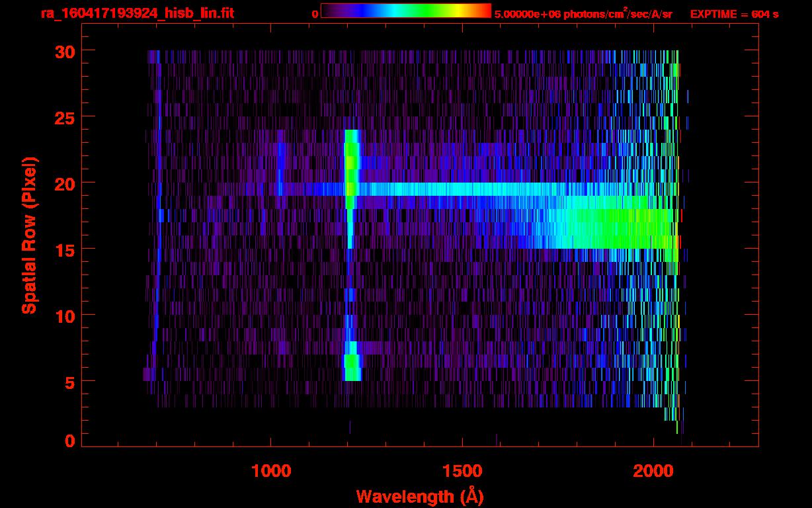The image size is (812, 508).
Task: Click the Spatial Row (Pixel) axis label
Action: pos(29,235)
